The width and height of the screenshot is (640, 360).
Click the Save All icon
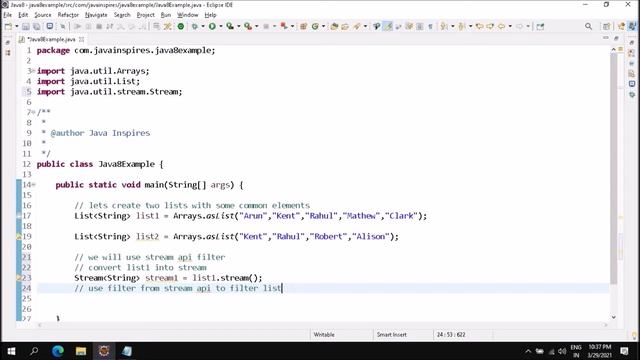click(x=36, y=27)
